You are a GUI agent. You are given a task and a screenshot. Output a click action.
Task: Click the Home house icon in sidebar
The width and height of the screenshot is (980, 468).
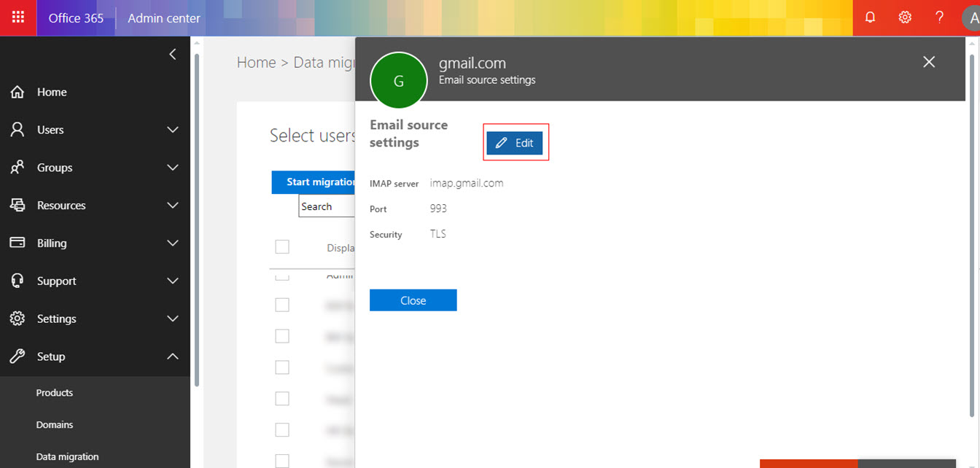click(17, 92)
